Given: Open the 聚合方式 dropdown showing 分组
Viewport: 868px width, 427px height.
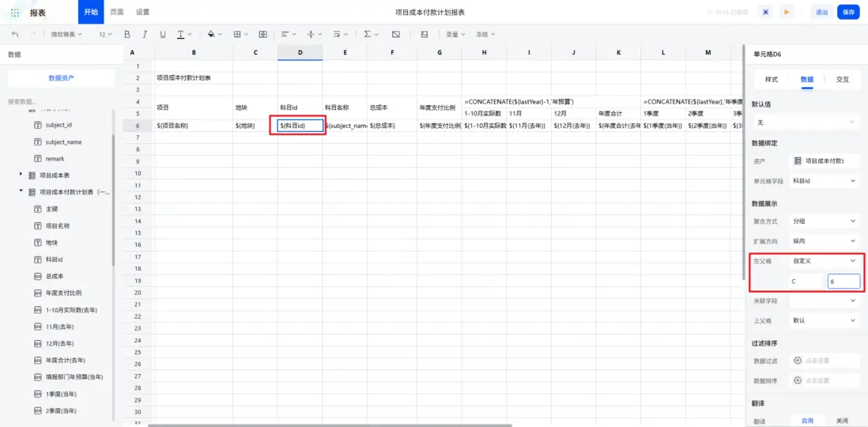Looking at the screenshot, I should (825, 221).
